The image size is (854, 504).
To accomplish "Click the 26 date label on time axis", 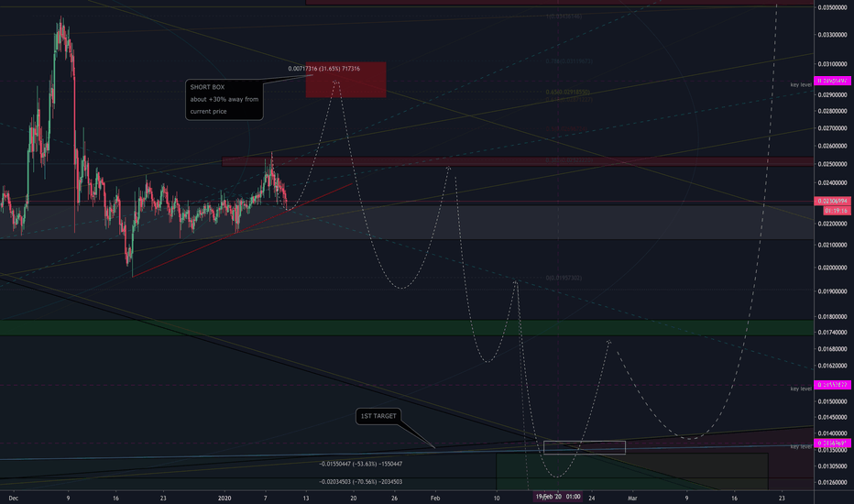I will coord(394,498).
